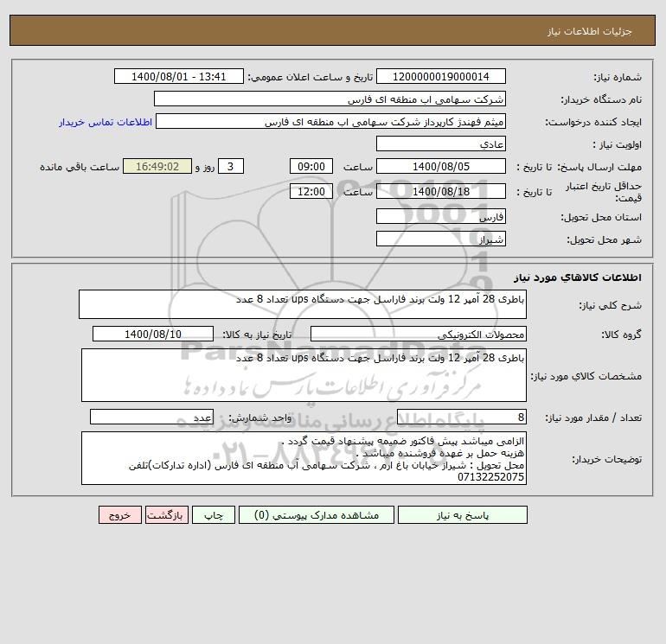Image resolution: width=666 pixels, height=644 pixels.
Task: Click the اولویت نیاز label
Action: click(x=618, y=144)
